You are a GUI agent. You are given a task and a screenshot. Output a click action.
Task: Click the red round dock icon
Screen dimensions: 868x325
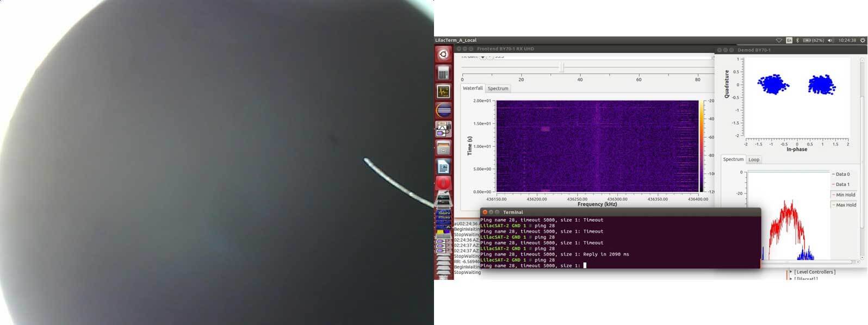click(x=443, y=184)
